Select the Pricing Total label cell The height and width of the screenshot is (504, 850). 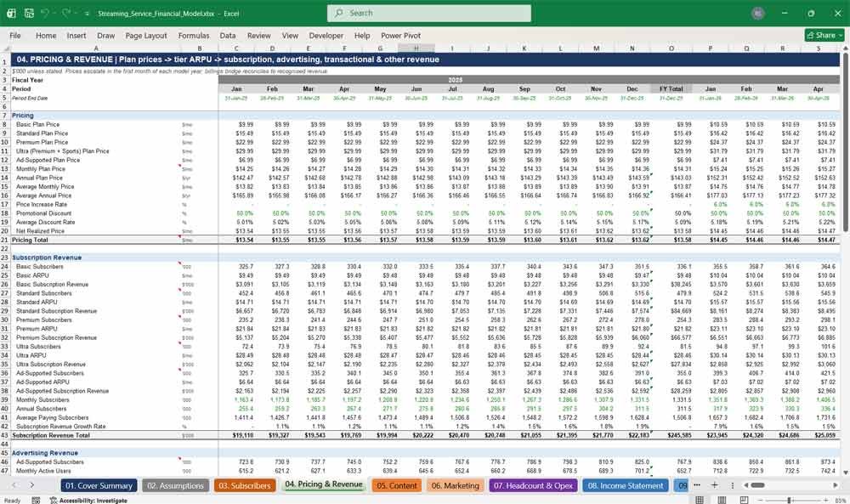point(95,240)
